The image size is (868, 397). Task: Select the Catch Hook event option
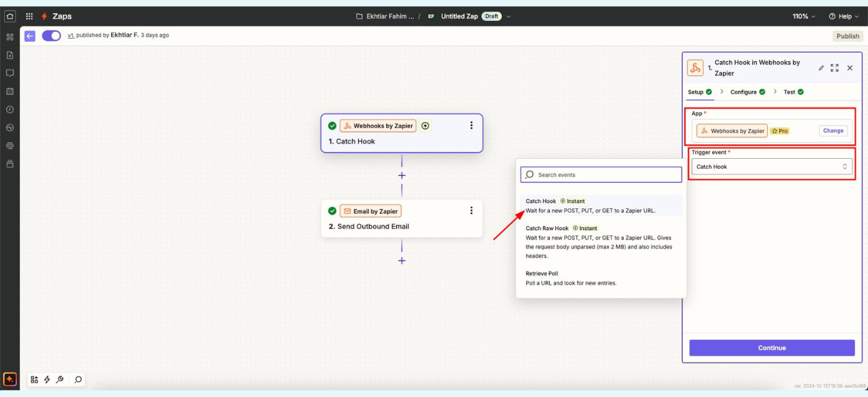tap(601, 206)
